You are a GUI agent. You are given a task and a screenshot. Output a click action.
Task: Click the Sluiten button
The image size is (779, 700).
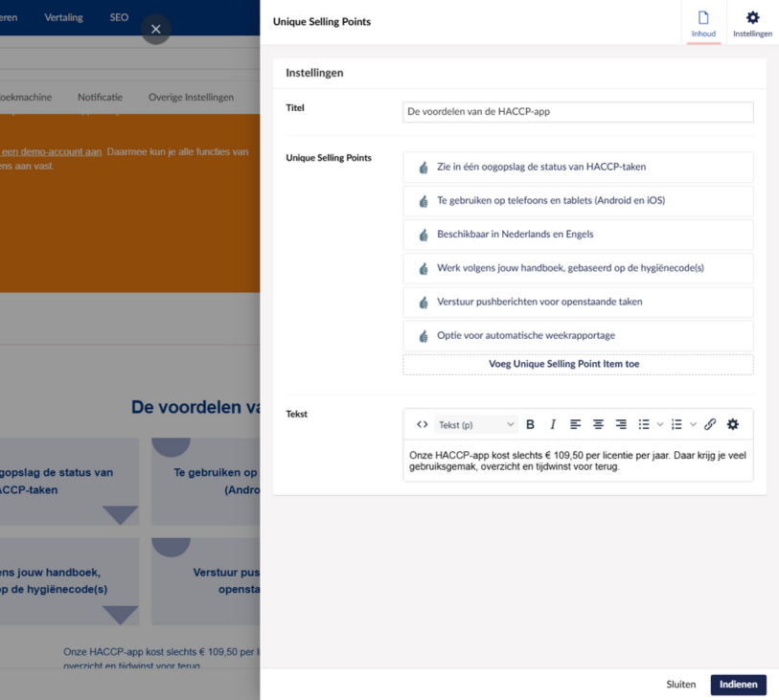click(680, 685)
